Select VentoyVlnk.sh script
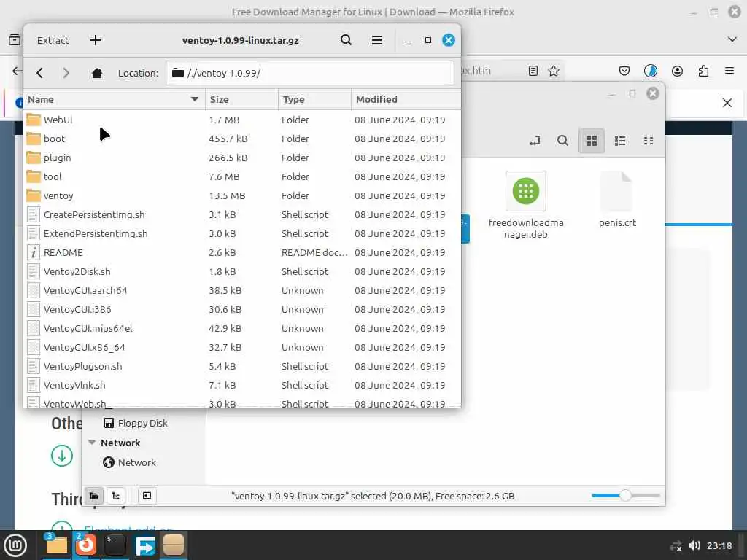Viewport: 747px width, 560px height. (x=242, y=385)
